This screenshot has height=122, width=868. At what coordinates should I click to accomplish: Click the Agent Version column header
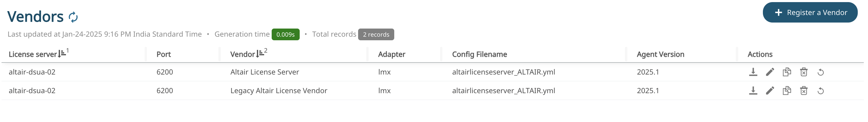pyautogui.click(x=660, y=54)
